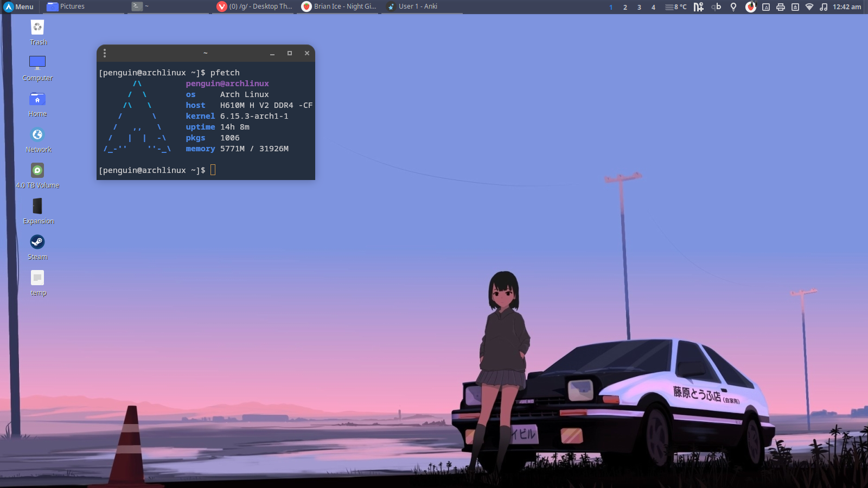
Task: Select the Home folder desktop icon
Action: coord(37,104)
